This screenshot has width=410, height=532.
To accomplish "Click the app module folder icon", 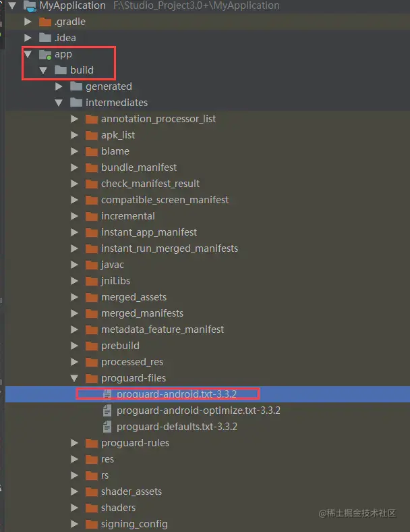I will [x=45, y=54].
